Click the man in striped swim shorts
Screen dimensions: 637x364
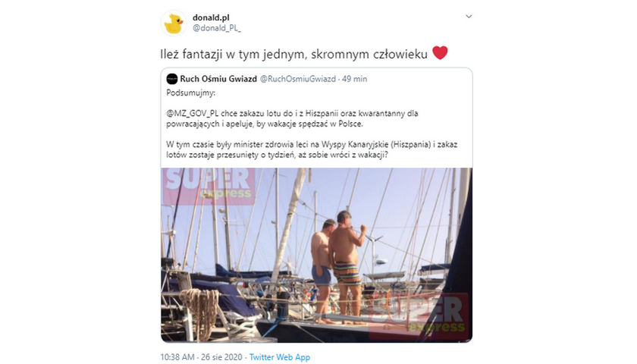pyautogui.click(x=347, y=266)
